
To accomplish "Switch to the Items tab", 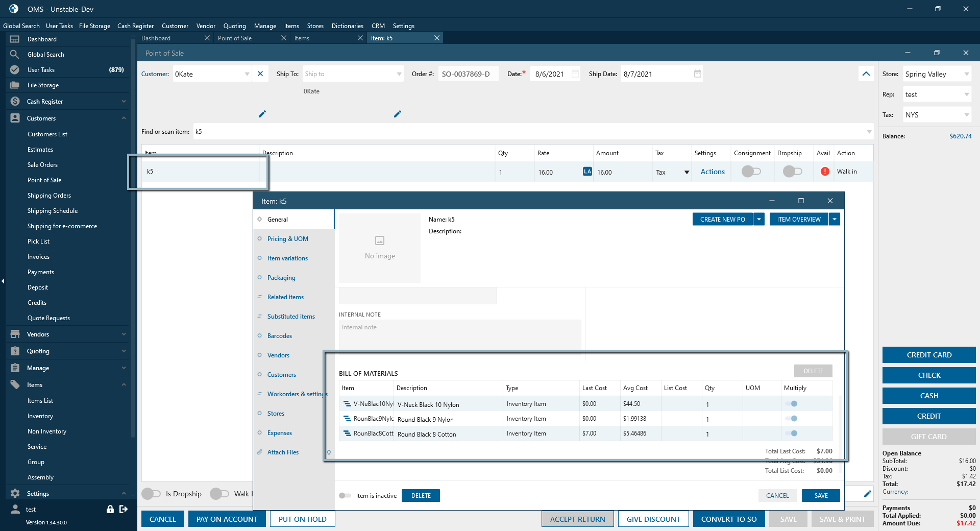I will [302, 38].
